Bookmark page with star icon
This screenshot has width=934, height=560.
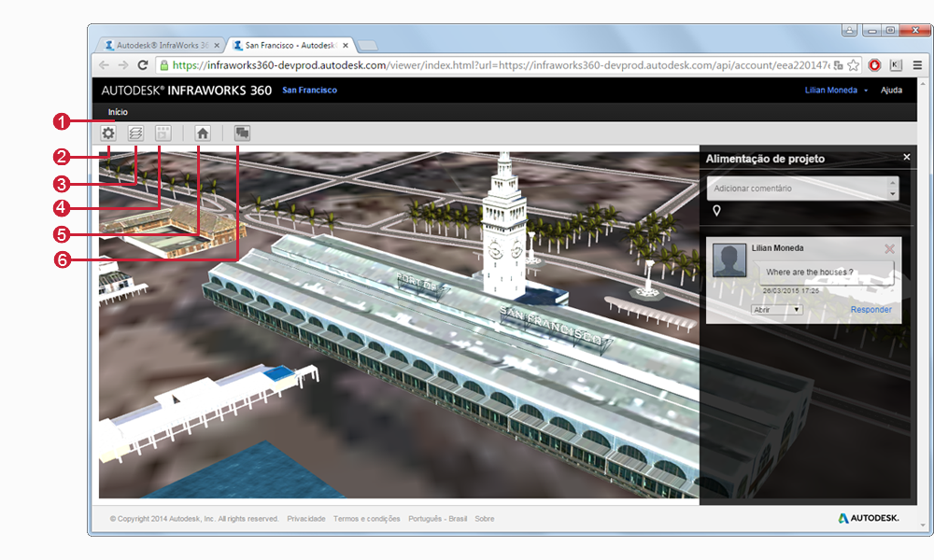tap(854, 65)
